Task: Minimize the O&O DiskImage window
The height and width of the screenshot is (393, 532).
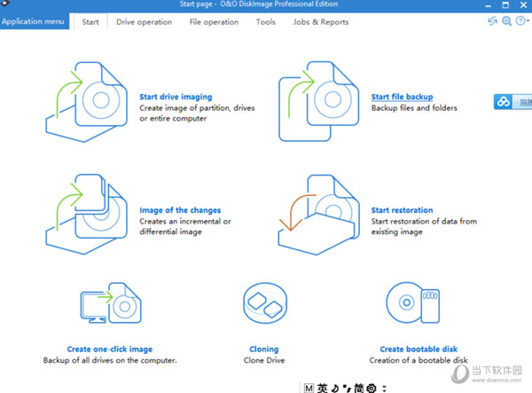Action: (489, 4)
